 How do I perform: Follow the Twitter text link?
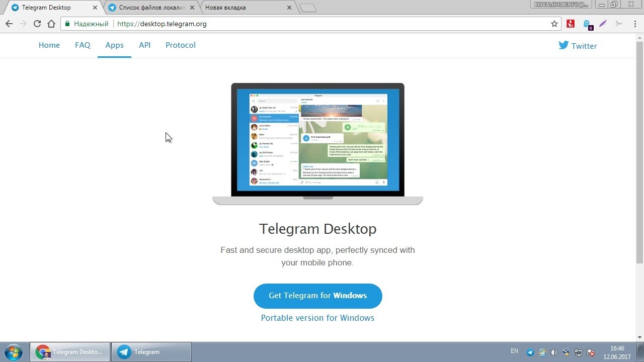click(584, 46)
